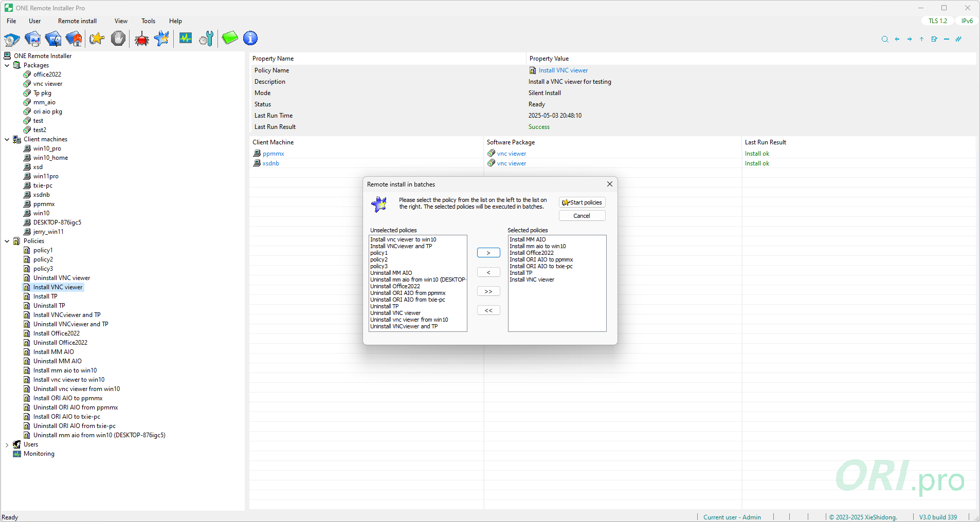Click the double left arrow remove-all button
Viewport: 980px width, 522px height.
pos(488,310)
